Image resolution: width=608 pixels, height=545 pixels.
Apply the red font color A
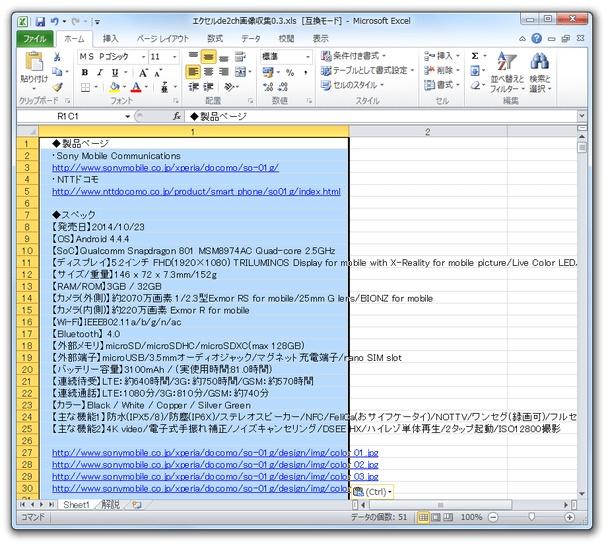click(x=136, y=87)
